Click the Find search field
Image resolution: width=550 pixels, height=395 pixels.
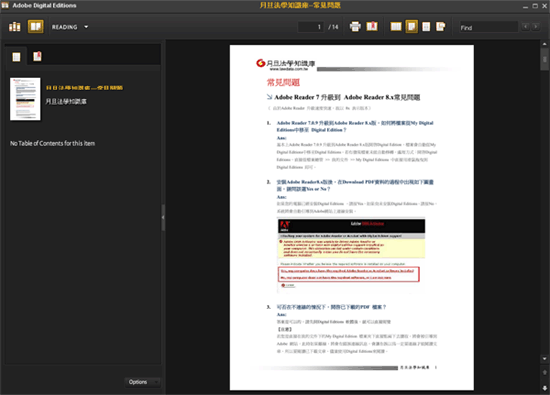489,27
